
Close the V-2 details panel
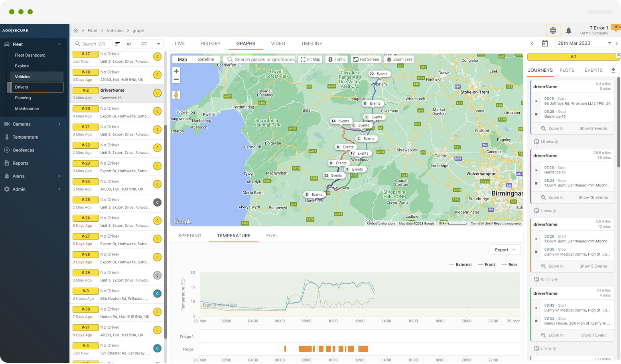point(618,55)
